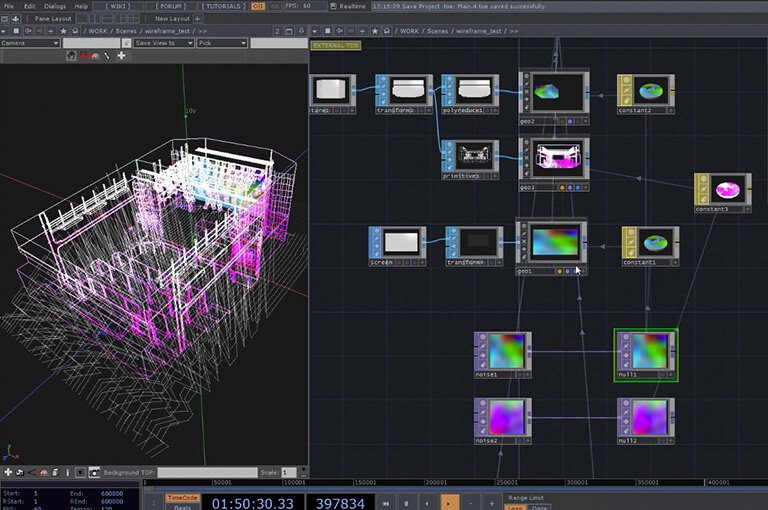Click the geo3 node's orange render flag
Screen dimensions: 768x510
[561, 186]
